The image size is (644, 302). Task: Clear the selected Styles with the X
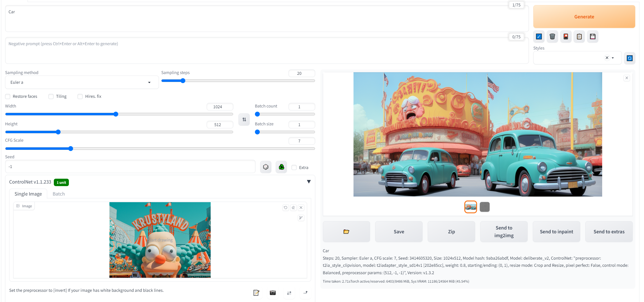[607, 58]
